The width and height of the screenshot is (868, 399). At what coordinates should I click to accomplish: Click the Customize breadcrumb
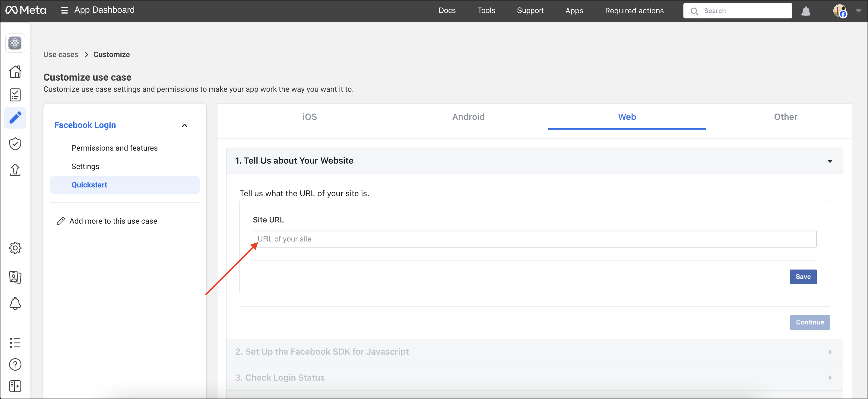tap(112, 54)
